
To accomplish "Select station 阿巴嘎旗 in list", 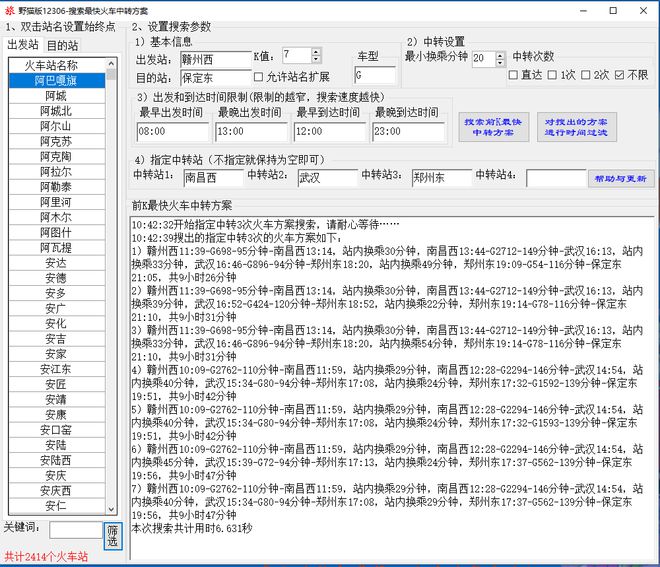I will [x=57, y=80].
